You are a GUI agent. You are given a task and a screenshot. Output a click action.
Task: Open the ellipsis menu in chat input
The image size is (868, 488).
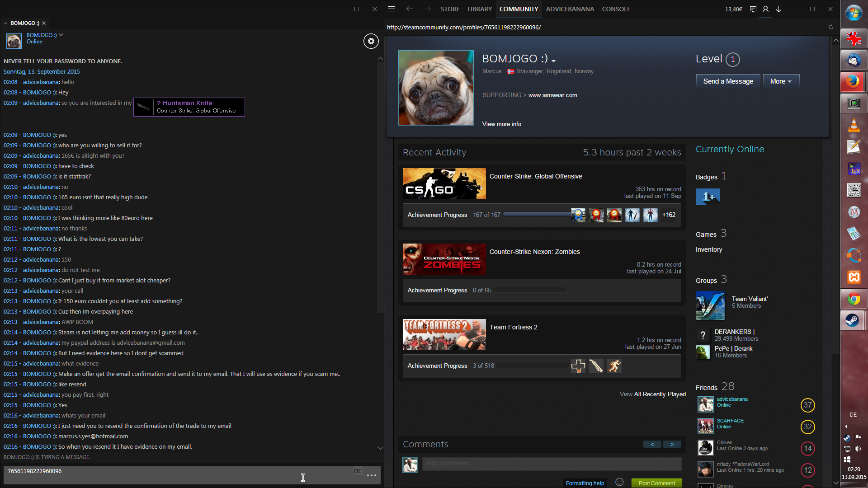[x=372, y=475]
